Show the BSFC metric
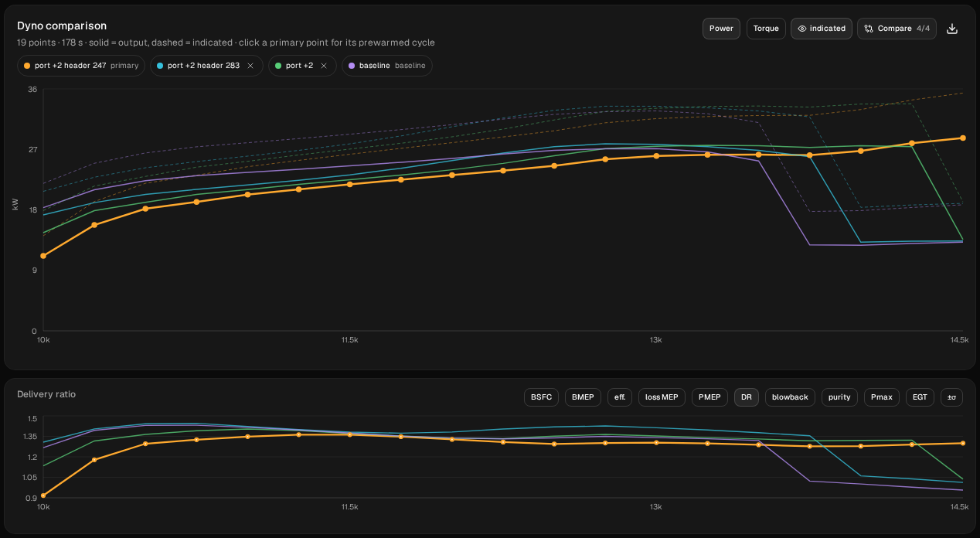Screen dimensions: 980x538 pos(541,397)
